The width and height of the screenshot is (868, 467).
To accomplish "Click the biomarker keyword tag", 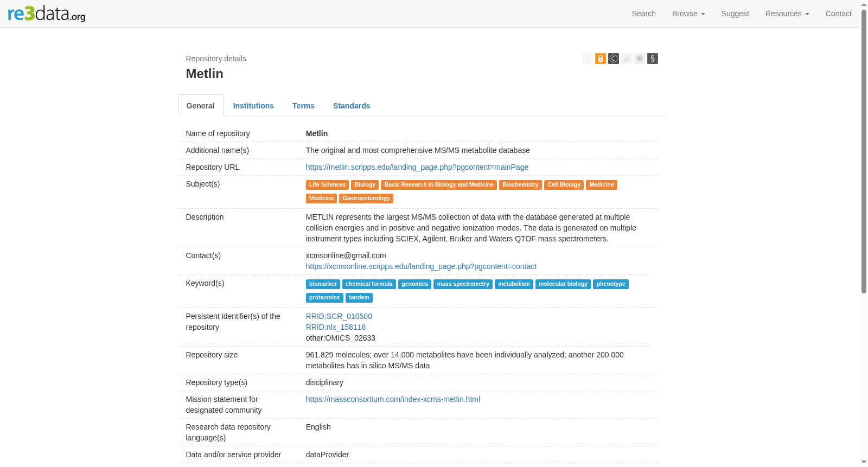I will (323, 284).
